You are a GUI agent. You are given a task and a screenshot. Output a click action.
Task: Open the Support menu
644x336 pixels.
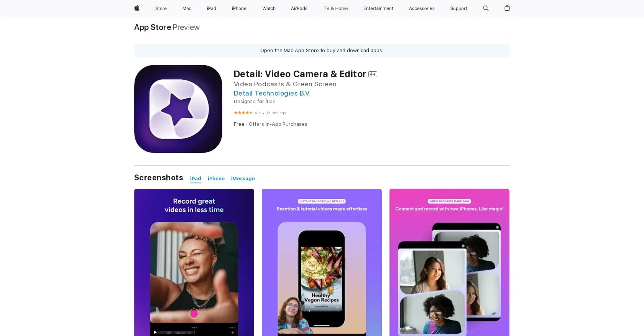pyautogui.click(x=458, y=8)
